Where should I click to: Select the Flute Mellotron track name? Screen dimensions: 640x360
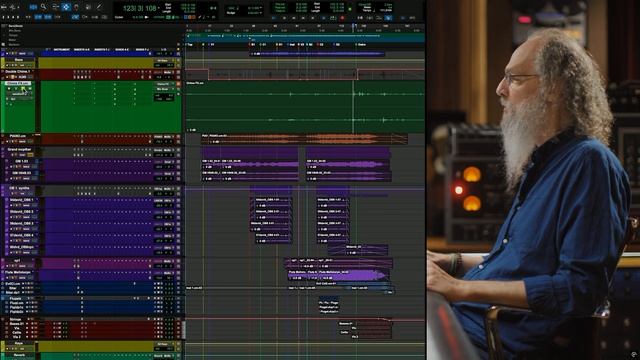click(x=18, y=272)
